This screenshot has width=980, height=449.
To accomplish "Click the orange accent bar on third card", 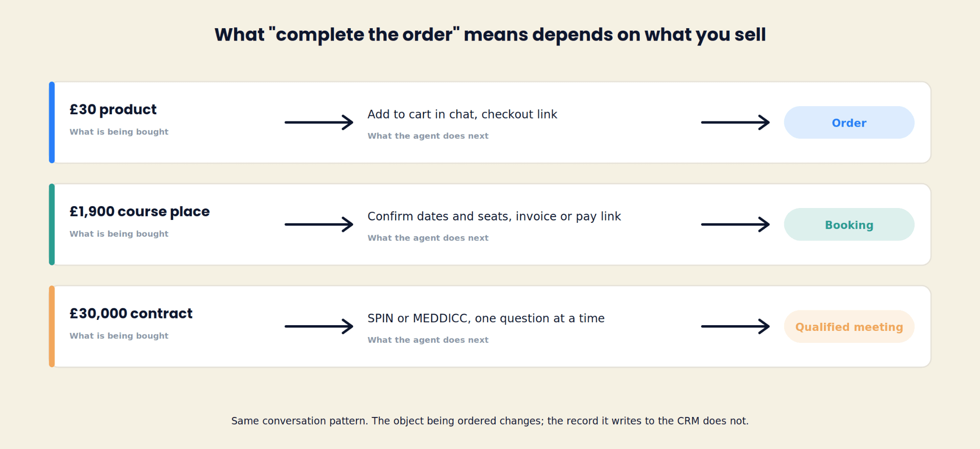I will coord(52,327).
